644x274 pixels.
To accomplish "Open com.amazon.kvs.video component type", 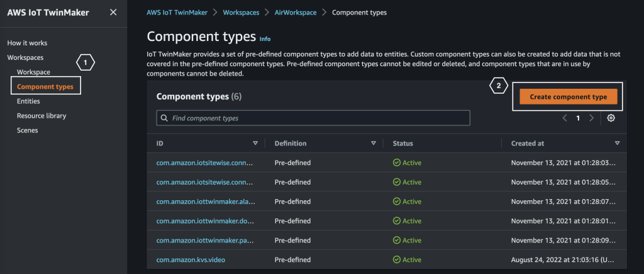I will point(192,260).
